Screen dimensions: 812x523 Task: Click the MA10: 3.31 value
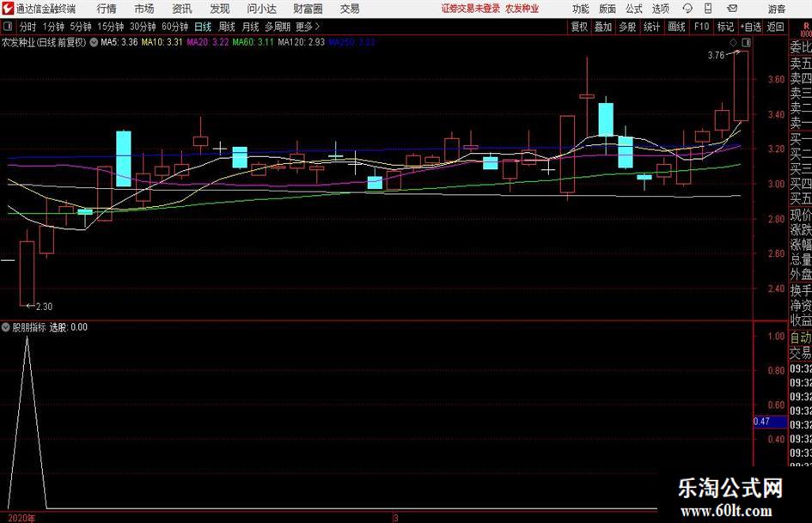pos(162,42)
